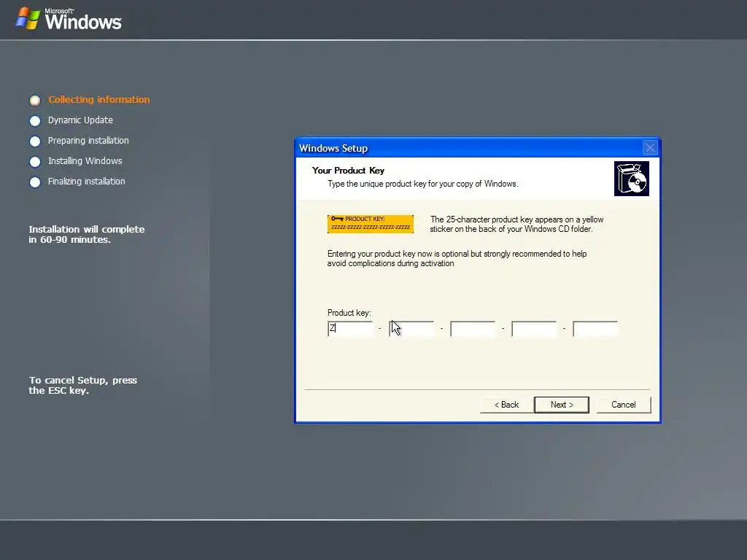Screen dimensions: 747x560
Task: Click 'Installation will complete in 60-90 minutes' text
Action: point(87,234)
